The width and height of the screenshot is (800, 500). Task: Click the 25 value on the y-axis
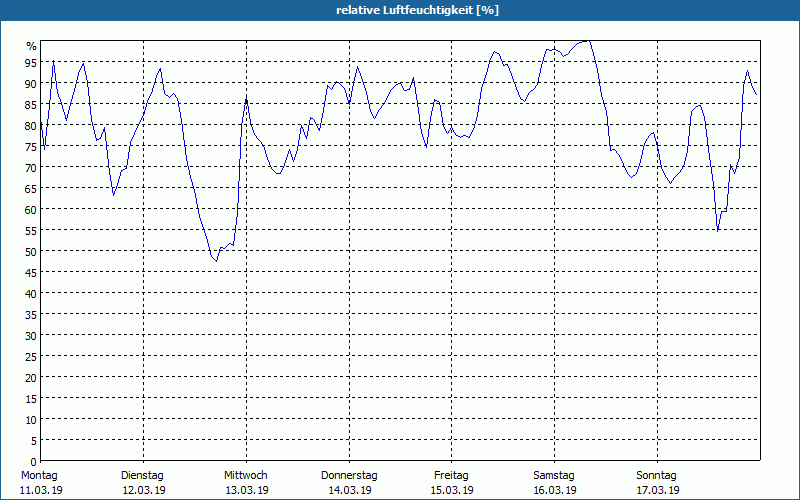point(31,357)
